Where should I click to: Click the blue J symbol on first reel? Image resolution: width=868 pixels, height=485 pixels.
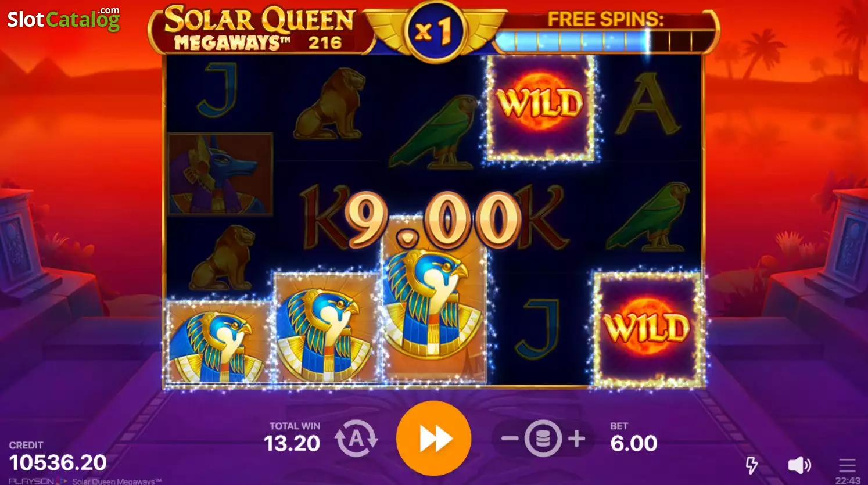click(x=217, y=90)
